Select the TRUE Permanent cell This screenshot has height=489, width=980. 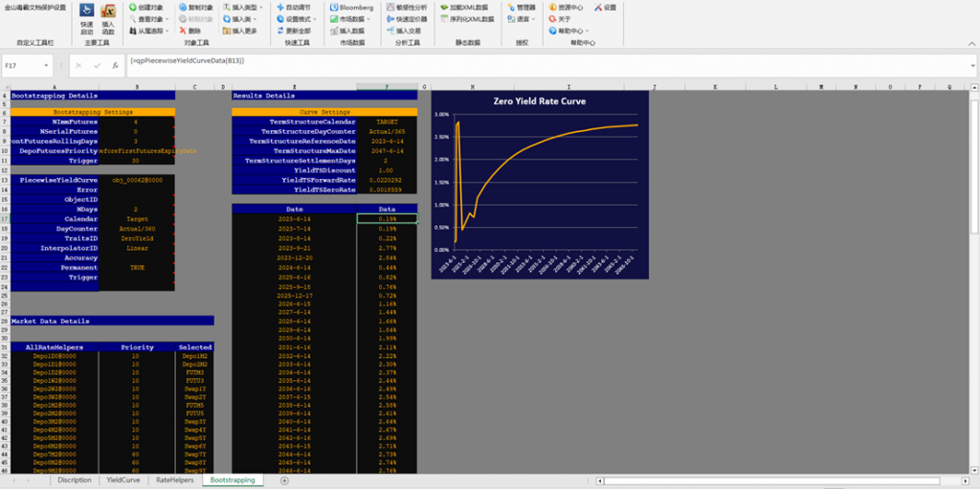(138, 267)
